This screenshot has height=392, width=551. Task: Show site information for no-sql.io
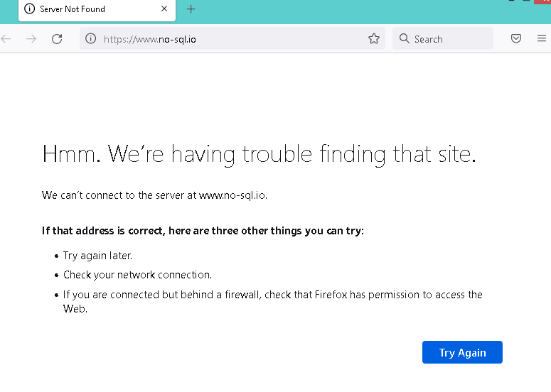(91, 39)
